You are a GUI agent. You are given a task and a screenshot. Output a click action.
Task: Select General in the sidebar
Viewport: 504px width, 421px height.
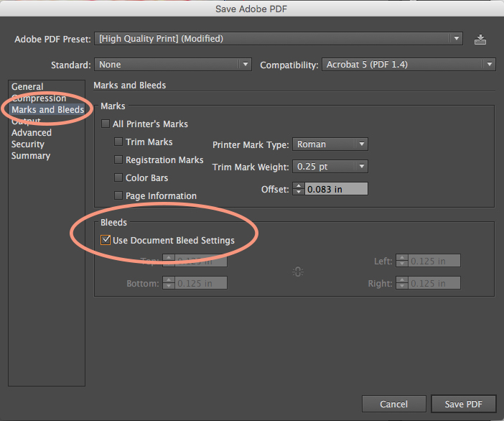pos(27,86)
